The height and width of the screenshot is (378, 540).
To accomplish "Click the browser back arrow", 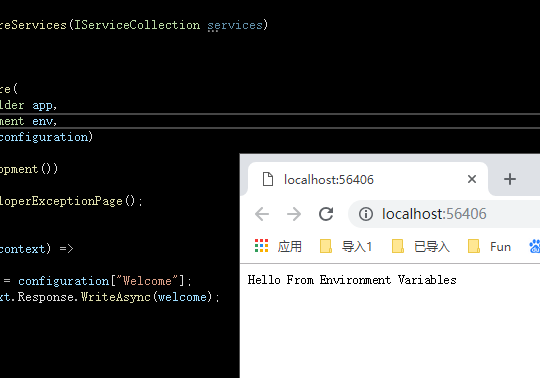I will [262, 214].
